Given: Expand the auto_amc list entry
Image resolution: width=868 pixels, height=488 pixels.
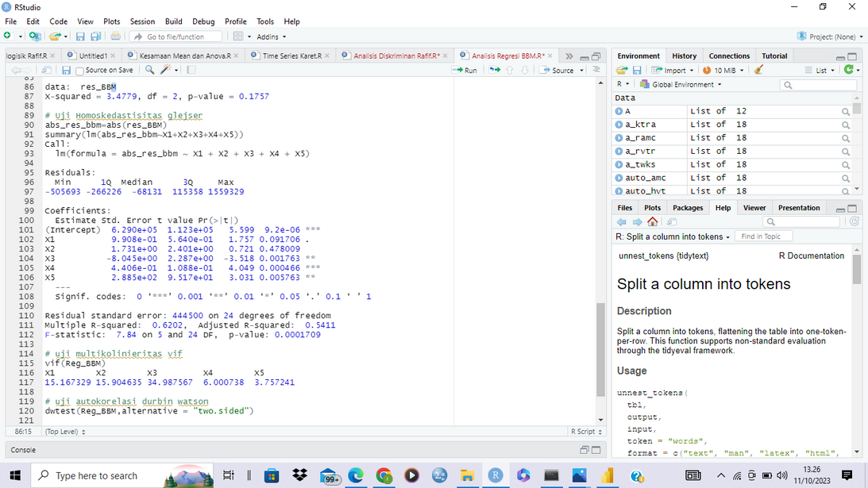Looking at the screenshot, I should pos(619,178).
